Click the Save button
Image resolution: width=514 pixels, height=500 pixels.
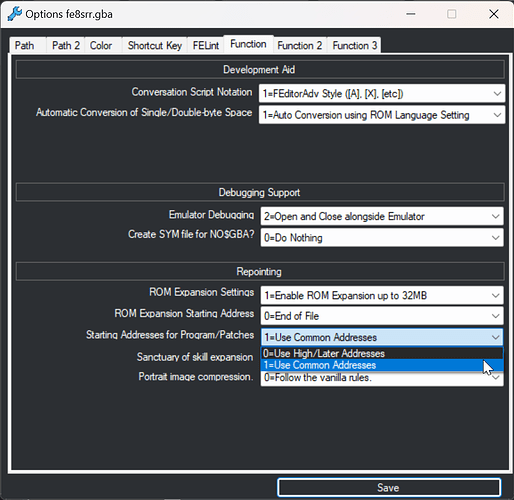pyautogui.click(x=389, y=488)
